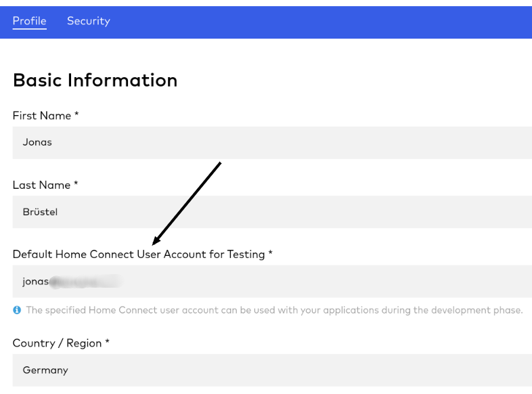532x394 pixels.
Task: Switch to the Profile tab
Action: click(x=30, y=21)
